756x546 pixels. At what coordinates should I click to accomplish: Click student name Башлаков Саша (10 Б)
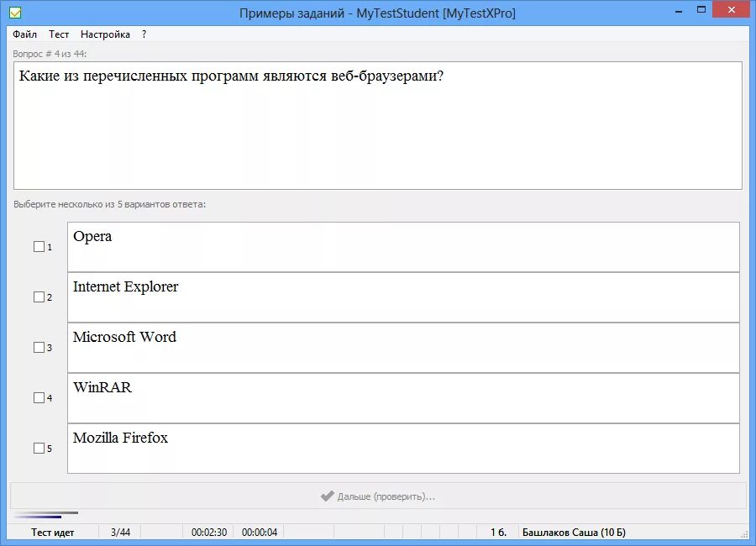574,533
